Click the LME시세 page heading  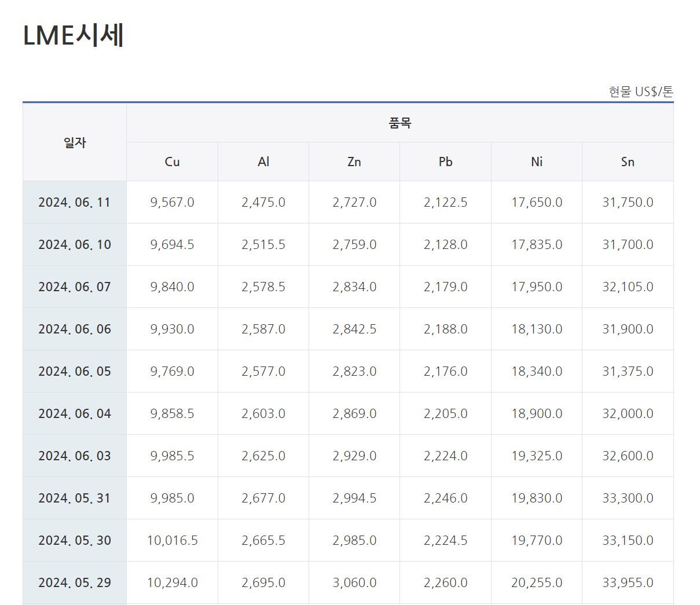coord(74,35)
